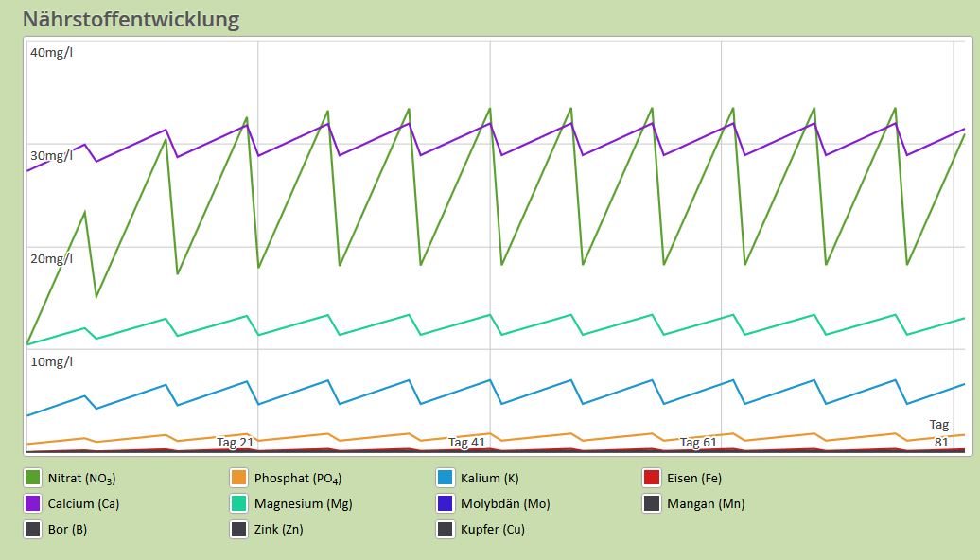Hide the Phosphat (PO₄) series via legend
The width and height of the screenshot is (980, 560).
coord(239,478)
